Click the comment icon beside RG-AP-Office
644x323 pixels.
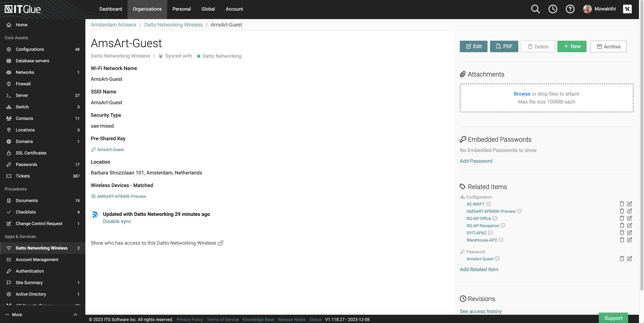click(495, 218)
